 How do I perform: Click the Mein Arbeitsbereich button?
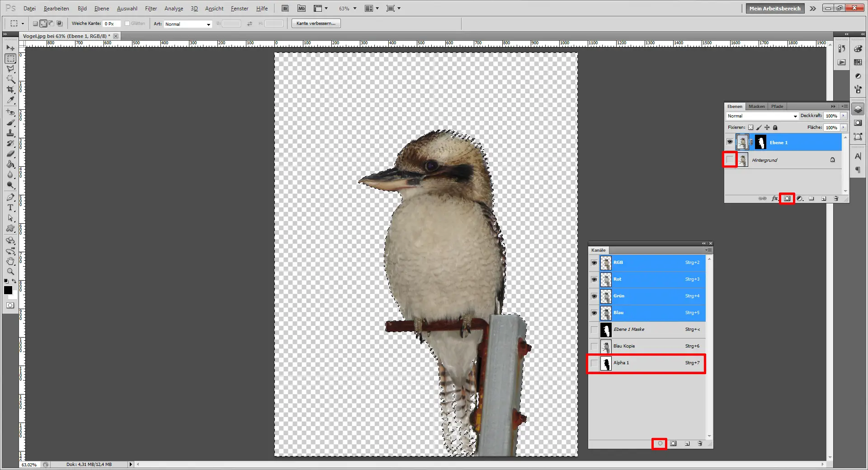pyautogui.click(x=774, y=8)
